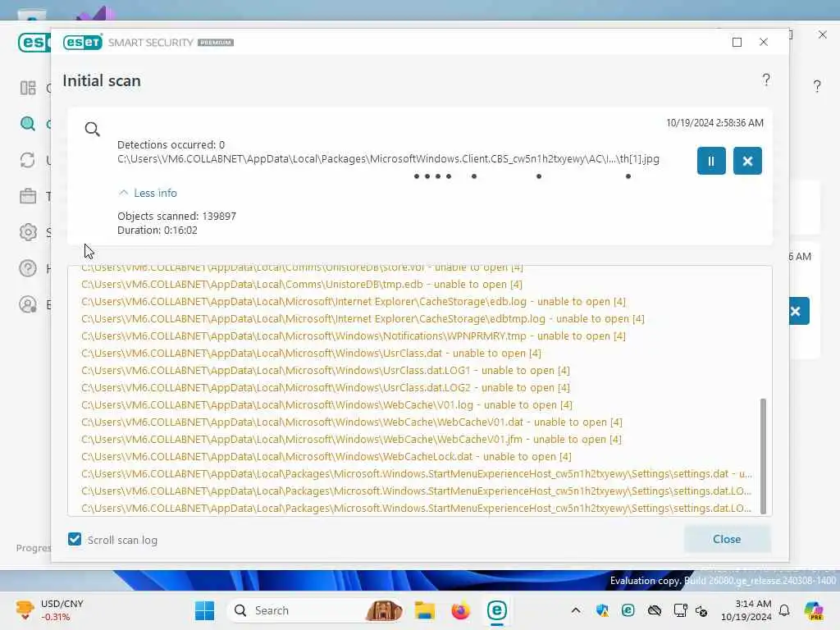This screenshot has height=630, width=840.
Task: Open Tools briefcase icon in ESET sidebar
Action: (28, 196)
